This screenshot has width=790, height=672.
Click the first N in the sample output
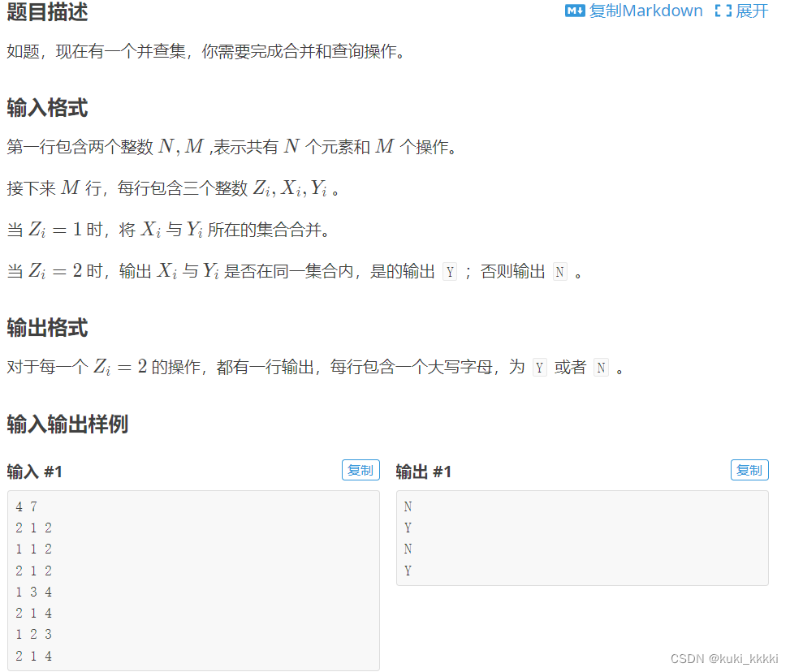point(408,506)
